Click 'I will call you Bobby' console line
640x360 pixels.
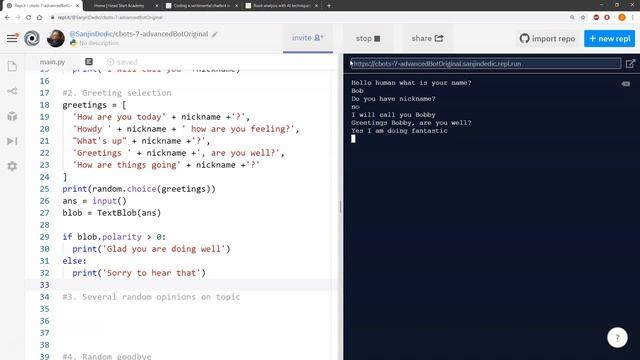393,115
